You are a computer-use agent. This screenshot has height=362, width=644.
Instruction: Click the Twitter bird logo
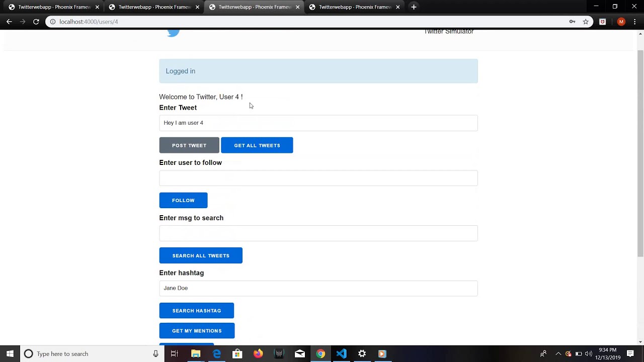click(173, 33)
